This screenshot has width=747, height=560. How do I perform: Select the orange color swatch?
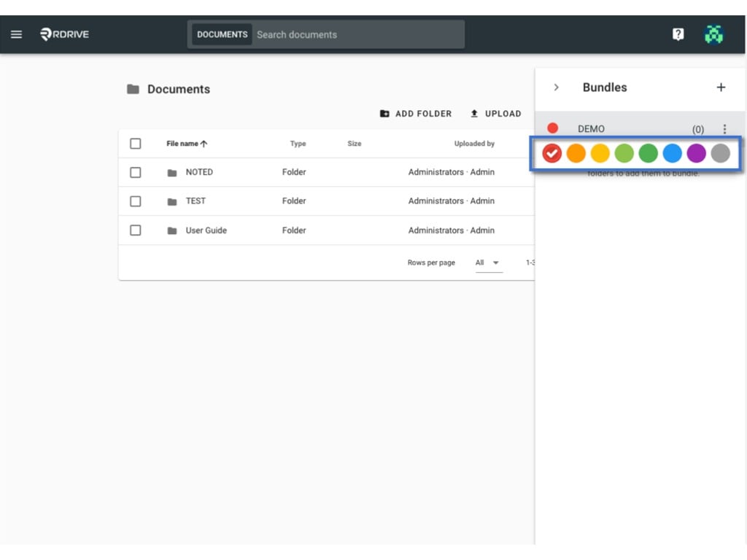pyautogui.click(x=576, y=153)
